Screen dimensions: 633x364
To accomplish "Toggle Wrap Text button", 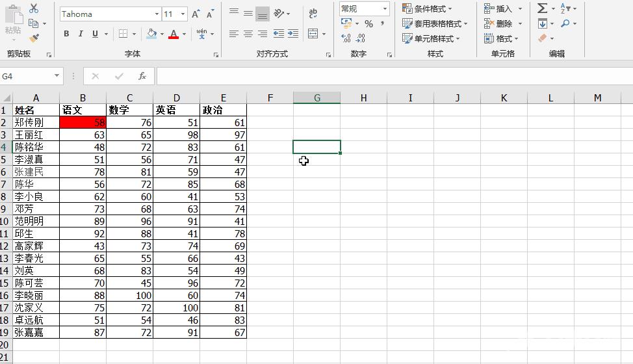I will point(313,14).
